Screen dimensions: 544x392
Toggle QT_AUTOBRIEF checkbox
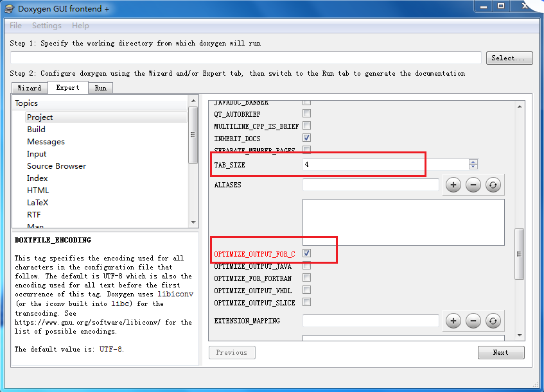click(x=307, y=114)
